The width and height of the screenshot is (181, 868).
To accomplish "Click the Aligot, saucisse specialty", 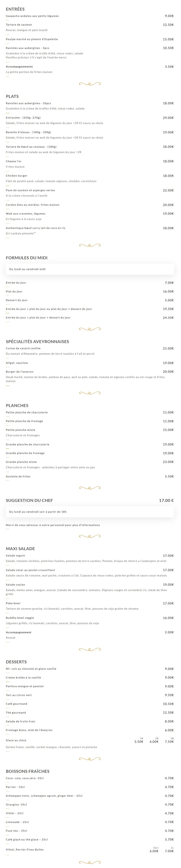I will 17,363.
